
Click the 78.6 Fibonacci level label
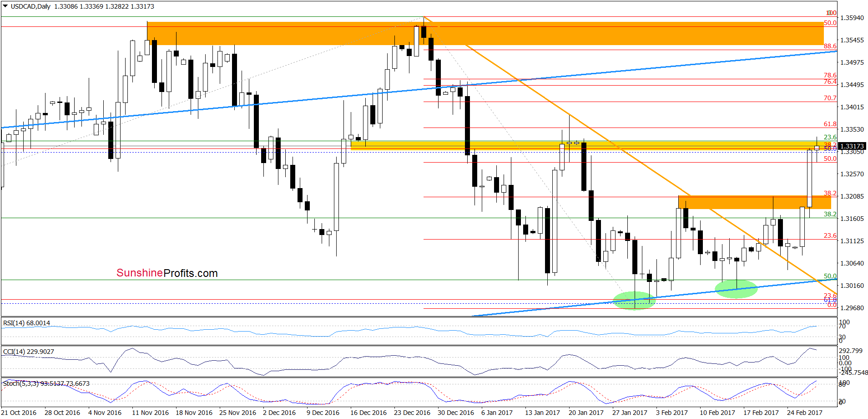tap(830, 75)
